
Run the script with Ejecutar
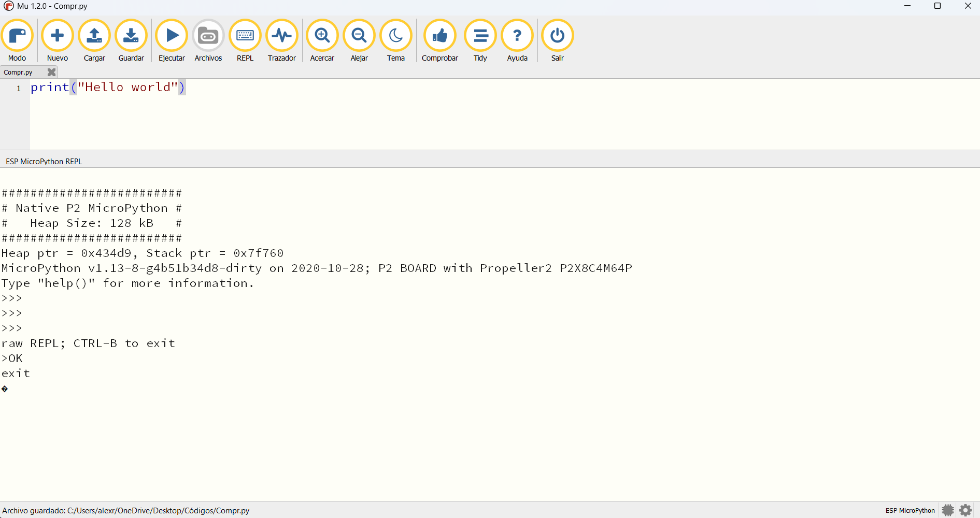[172, 40]
